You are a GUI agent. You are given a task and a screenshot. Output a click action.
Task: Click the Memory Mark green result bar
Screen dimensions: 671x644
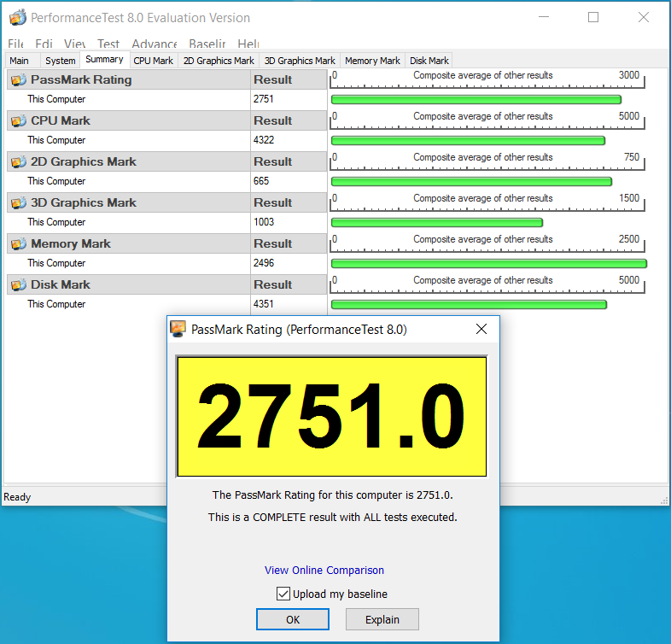(488, 263)
